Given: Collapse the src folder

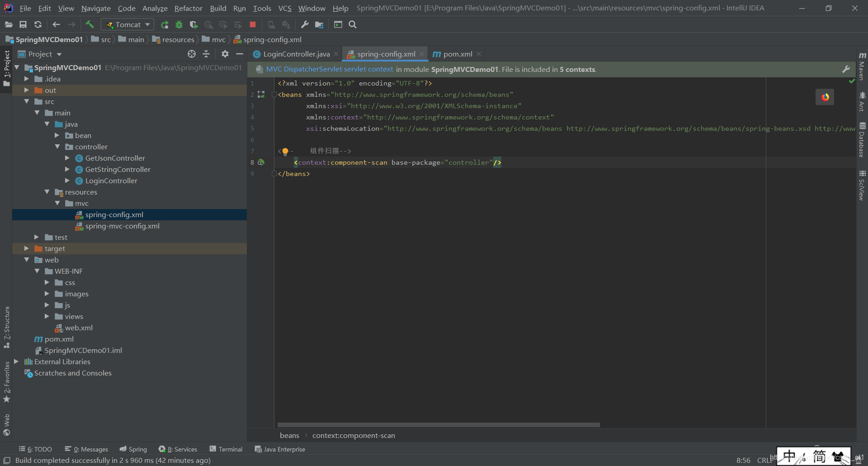Looking at the screenshot, I should click(x=27, y=101).
